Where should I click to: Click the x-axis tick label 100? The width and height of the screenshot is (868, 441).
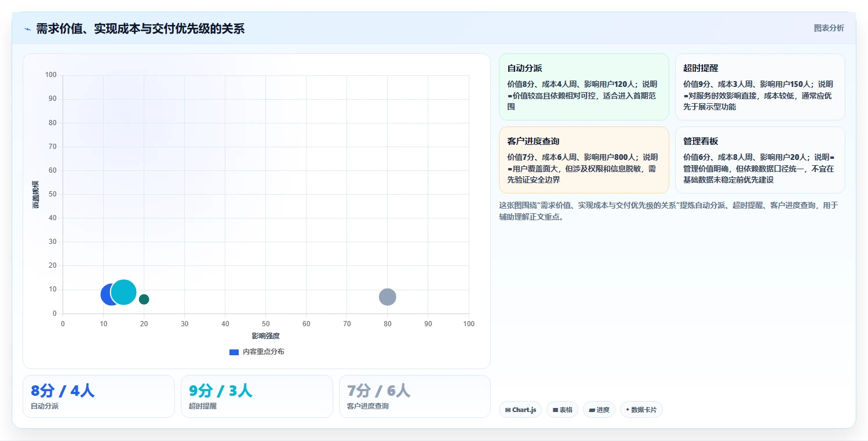click(x=469, y=324)
